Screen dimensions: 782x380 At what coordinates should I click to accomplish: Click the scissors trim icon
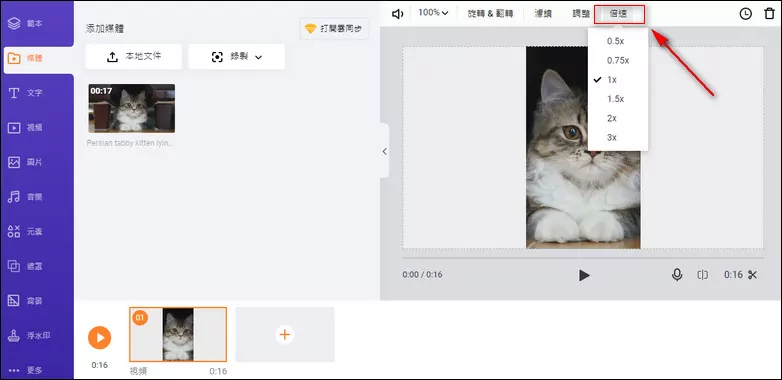pos(753,275)
